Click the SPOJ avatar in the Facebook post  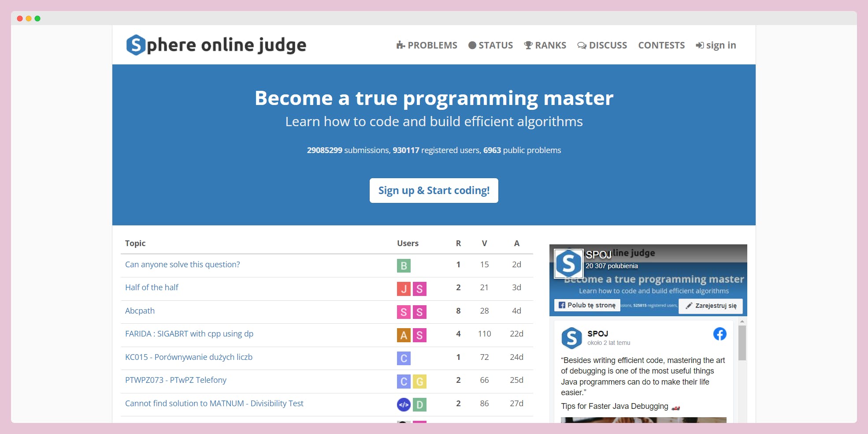[x=571, y=338]
